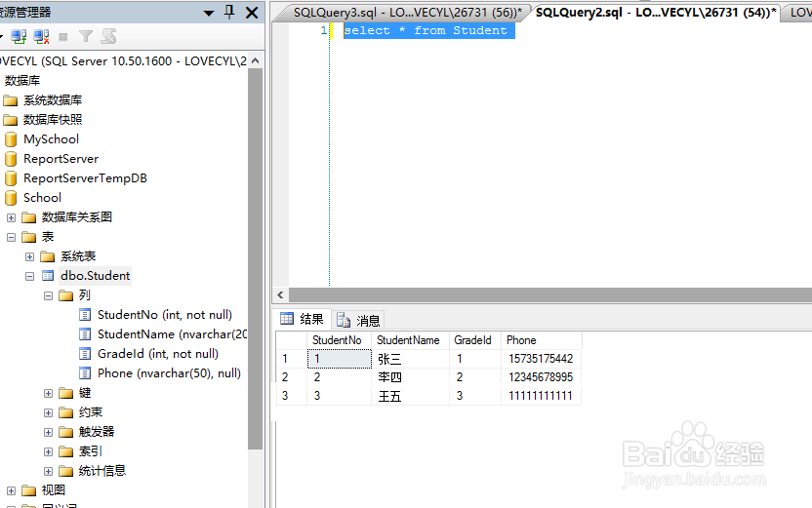Click the GradeId column icon
The height and width of the screenshot is (508, 812).
click(85, 354)
